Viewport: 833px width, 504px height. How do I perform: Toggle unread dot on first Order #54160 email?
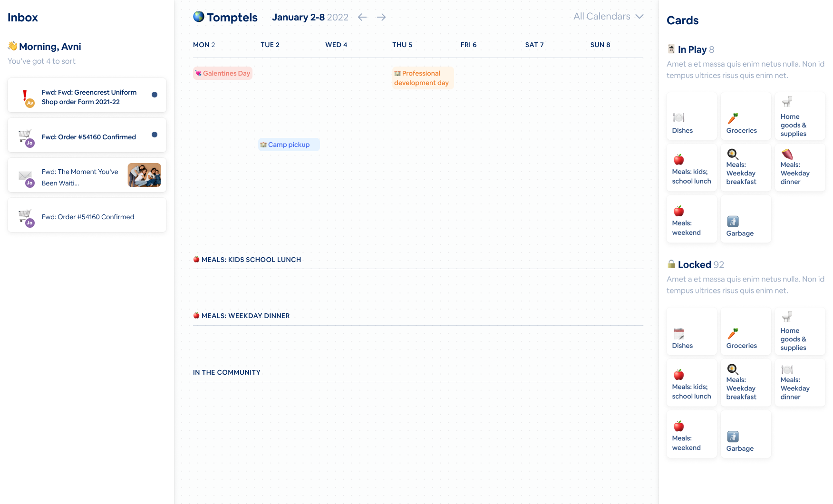[155, 135]
